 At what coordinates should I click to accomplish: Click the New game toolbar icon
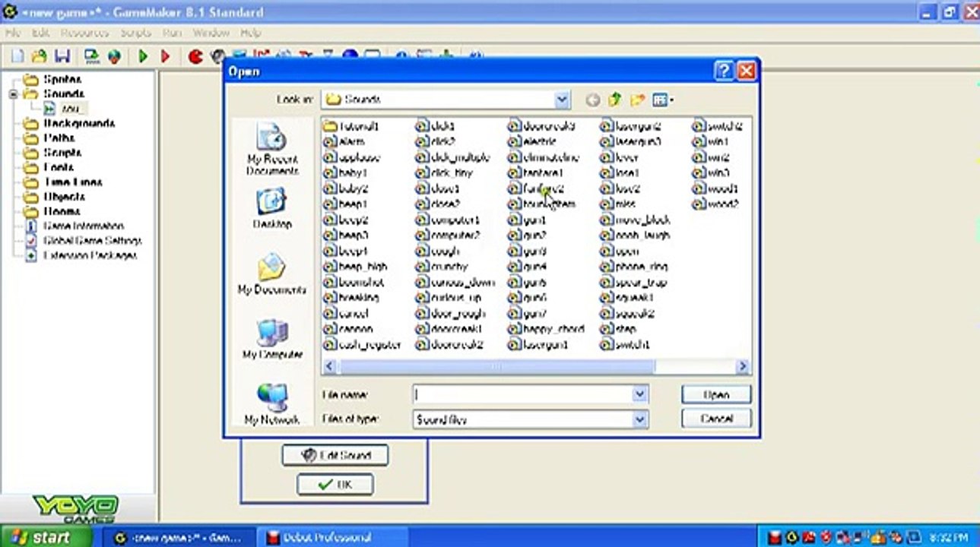coord(17,55)
